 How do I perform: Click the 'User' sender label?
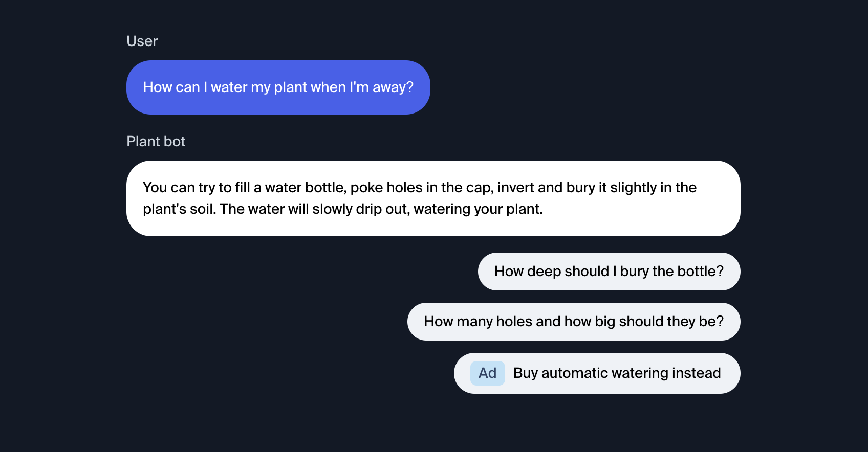coord(142,41)
